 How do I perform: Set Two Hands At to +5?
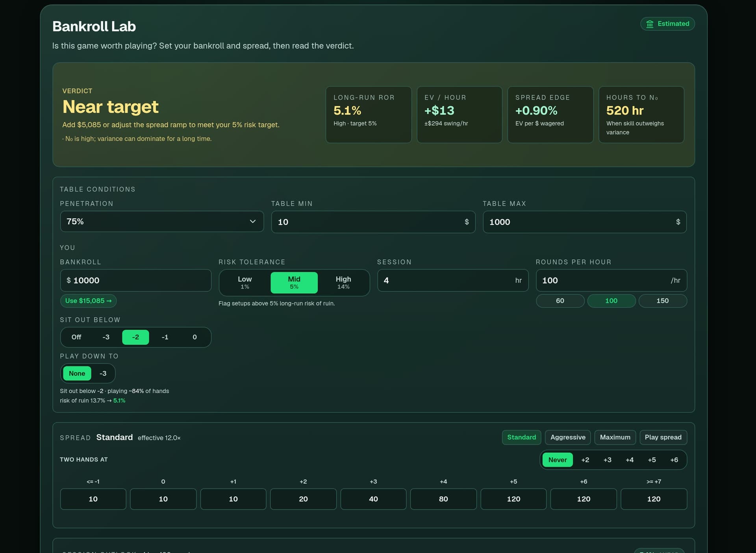[652, 460]
